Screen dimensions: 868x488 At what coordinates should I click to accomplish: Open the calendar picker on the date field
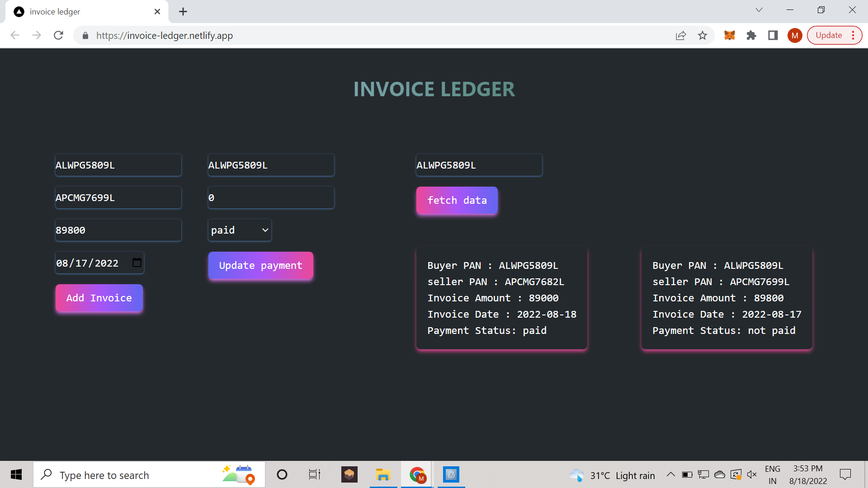[x=137, y=263]
